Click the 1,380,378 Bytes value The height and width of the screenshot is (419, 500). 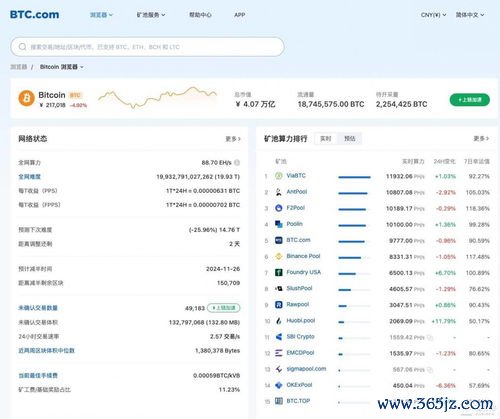[x=217, y=351]
